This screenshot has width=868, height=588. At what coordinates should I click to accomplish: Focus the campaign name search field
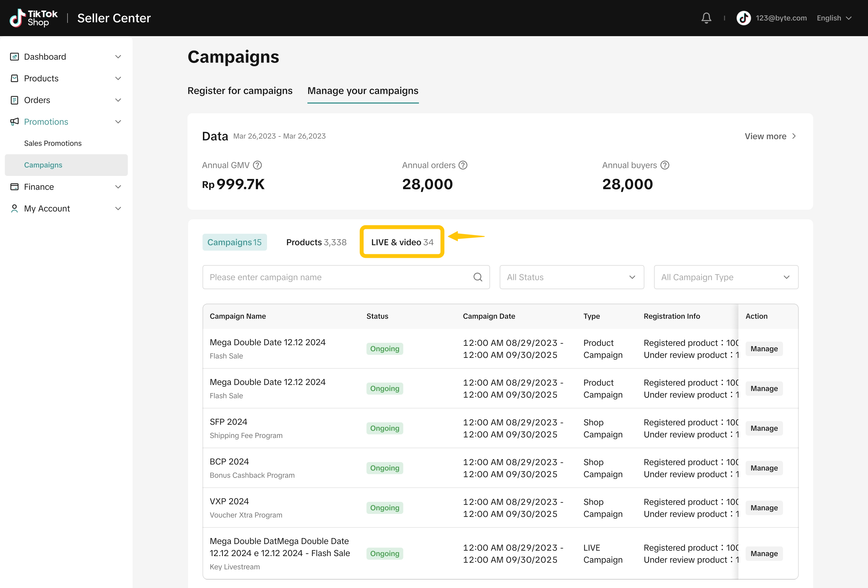[336, 277]
